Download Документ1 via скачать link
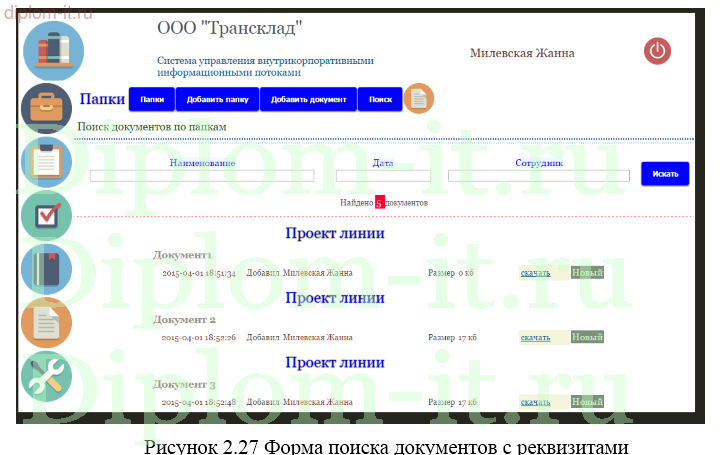722x455 pixels. click(x=536, y=273)
